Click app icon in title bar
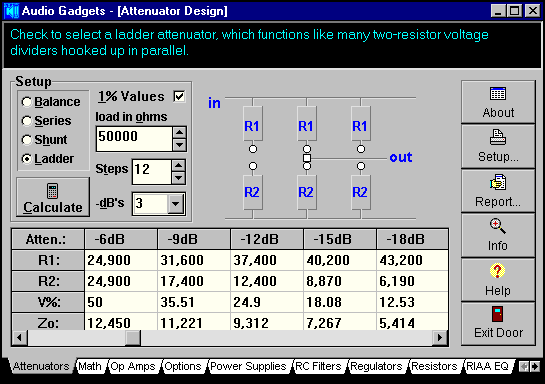The image size is (545, 384). (11, 11)
